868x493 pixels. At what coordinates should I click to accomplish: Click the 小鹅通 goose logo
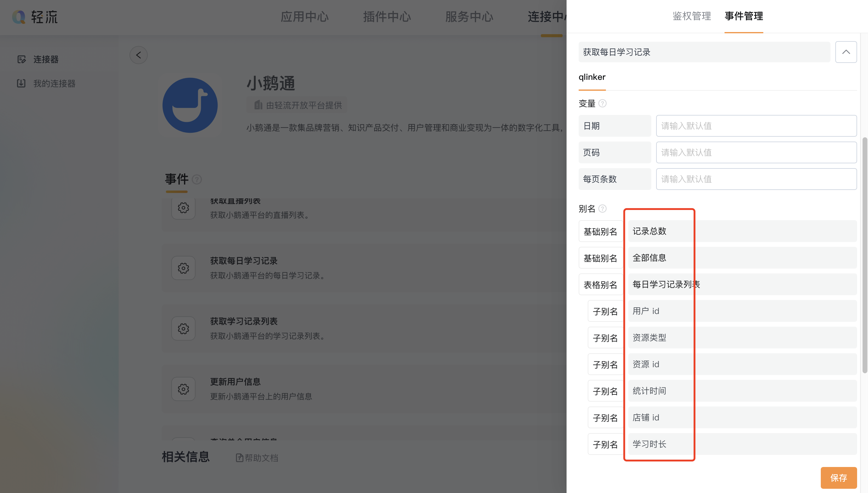click(x=190, y=105)
